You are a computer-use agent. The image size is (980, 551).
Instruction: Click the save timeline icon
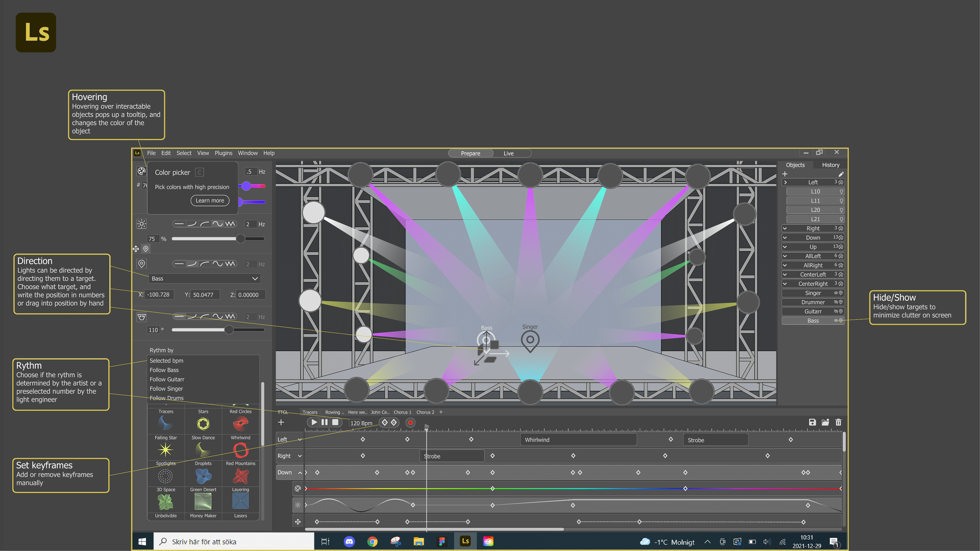[812, 422]
